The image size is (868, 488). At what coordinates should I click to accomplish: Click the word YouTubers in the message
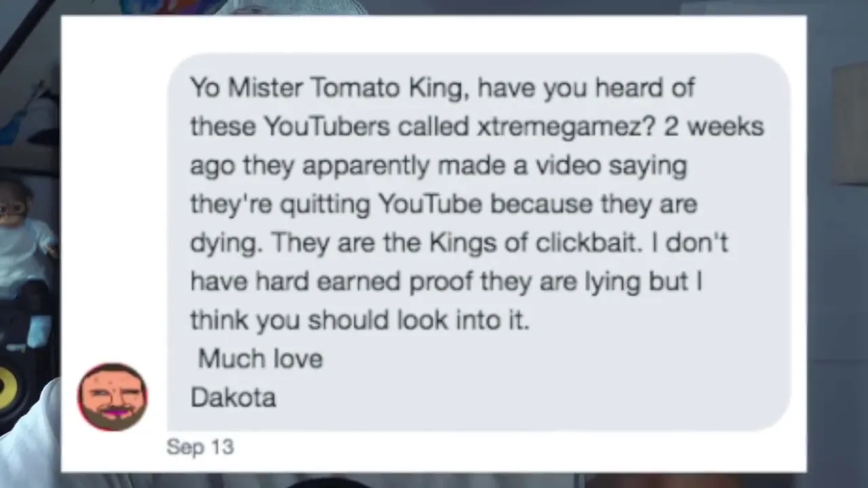327,127
